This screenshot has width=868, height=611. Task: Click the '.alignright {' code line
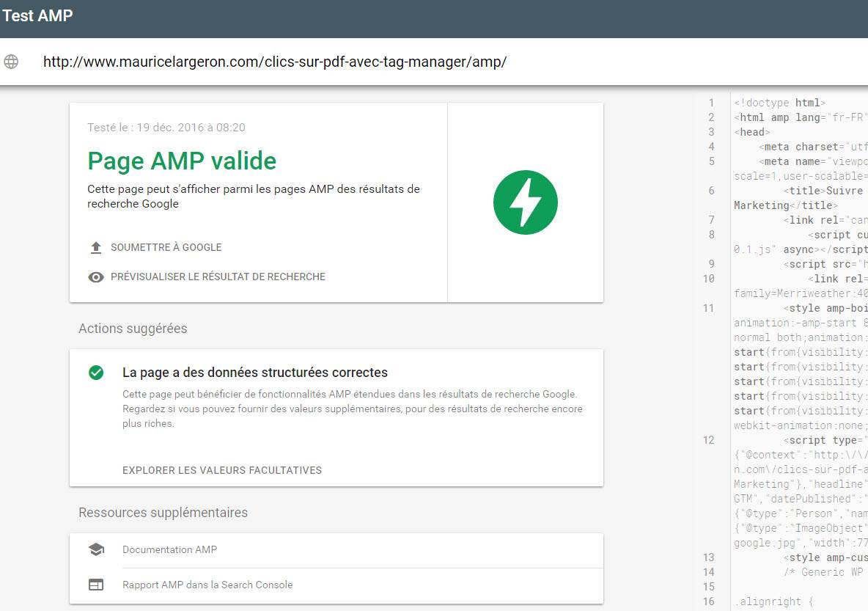[773, 601]
